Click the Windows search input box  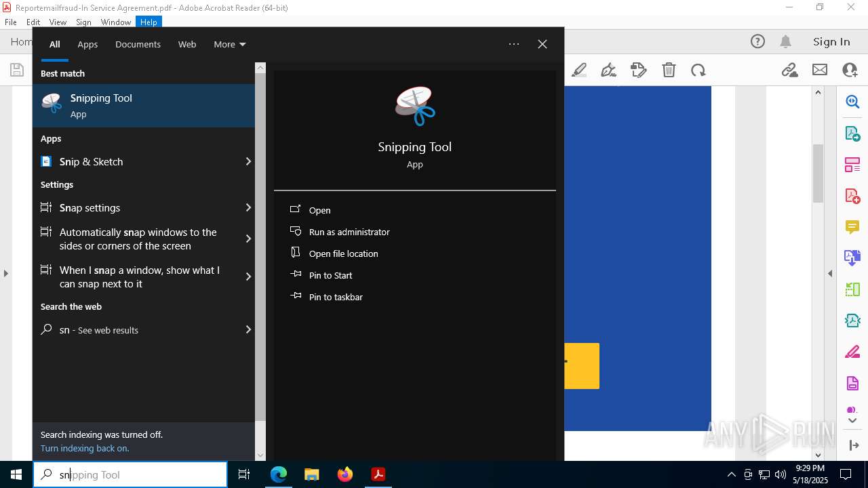(x=130, y=474)
